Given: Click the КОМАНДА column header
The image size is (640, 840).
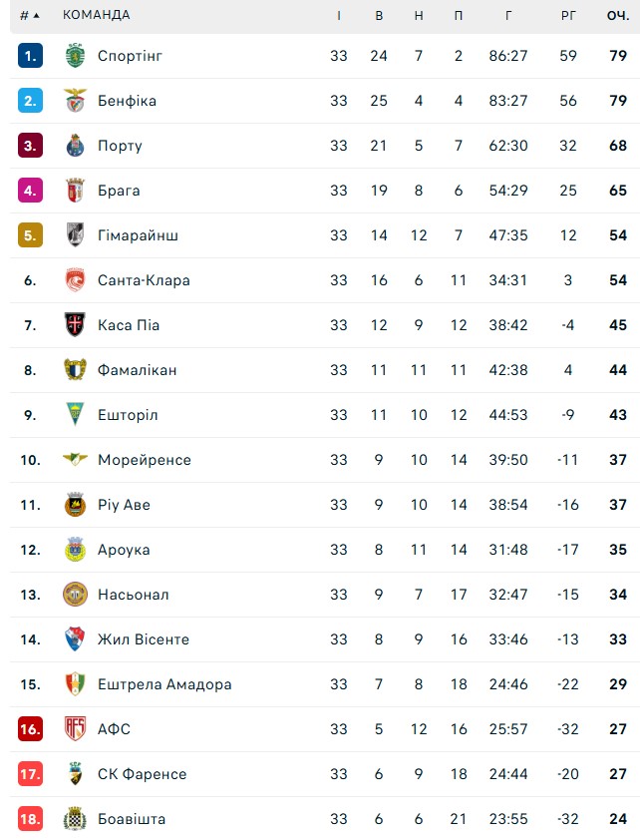Looking at the screenshot, I should 96,15.
